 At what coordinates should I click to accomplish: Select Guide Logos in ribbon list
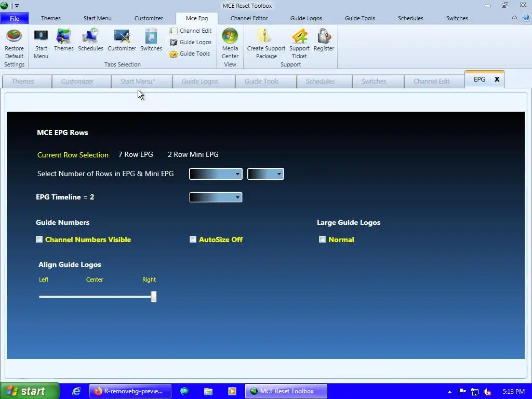pos(190,42)
